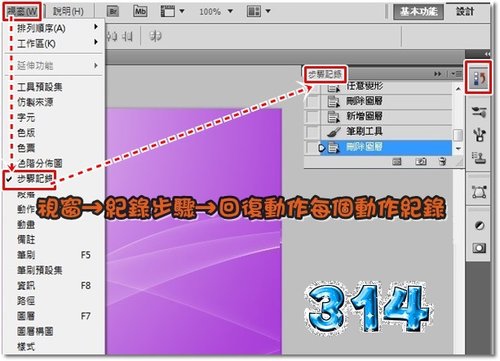The width and height of the screenshot is (500, 361).
Task: Collapse History panel with double arrows
Action: point(438,74)
